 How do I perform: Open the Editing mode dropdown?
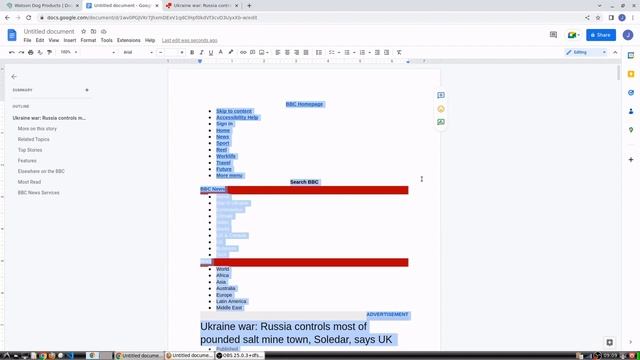click(586, 52)
